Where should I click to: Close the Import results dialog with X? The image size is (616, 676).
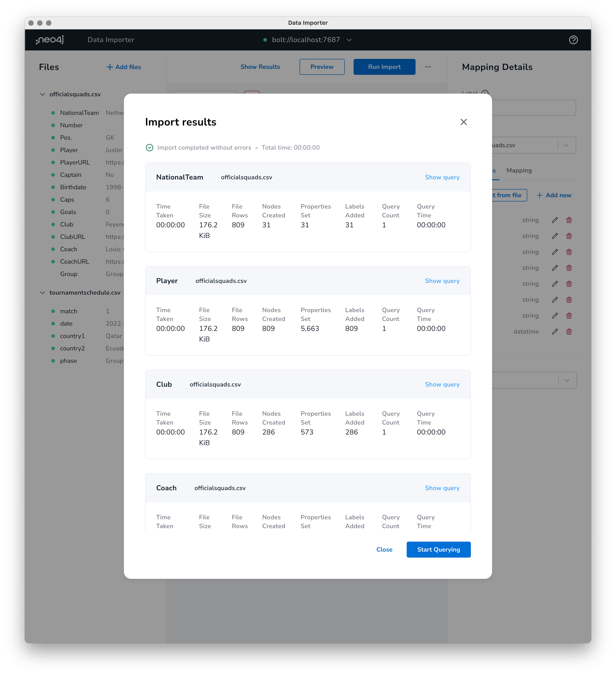[464, 122]
